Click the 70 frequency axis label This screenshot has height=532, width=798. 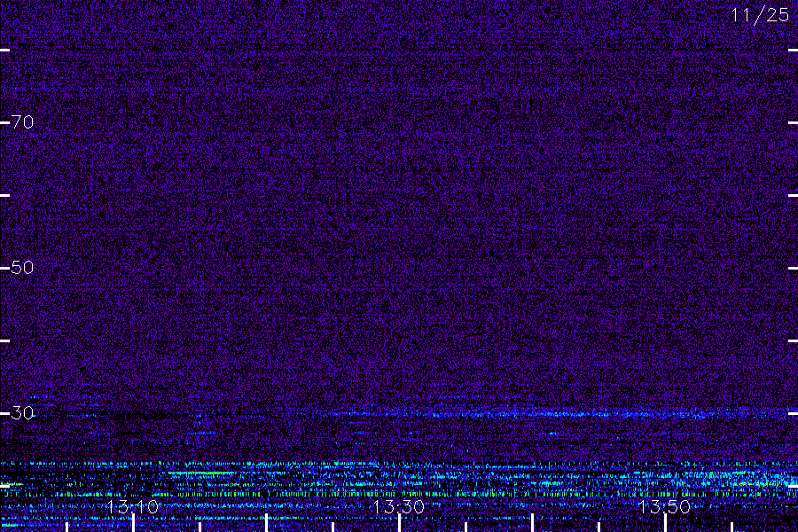point(22,122)
